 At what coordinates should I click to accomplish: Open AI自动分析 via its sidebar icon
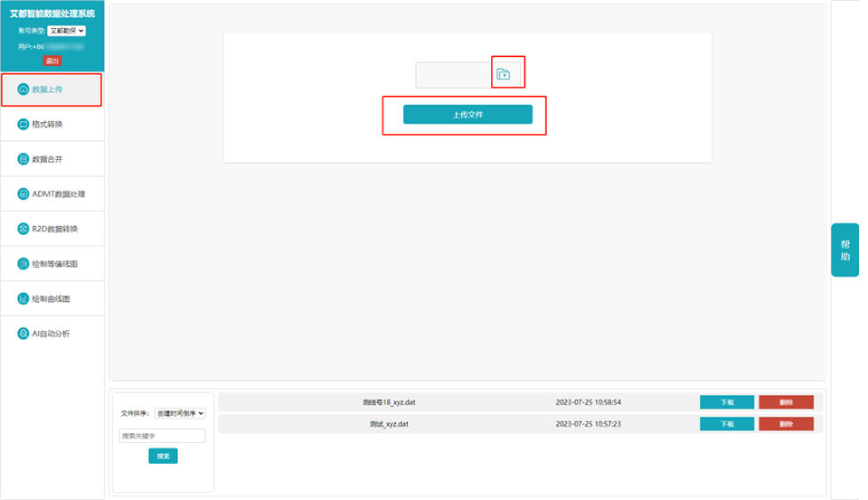click(24, 334)
